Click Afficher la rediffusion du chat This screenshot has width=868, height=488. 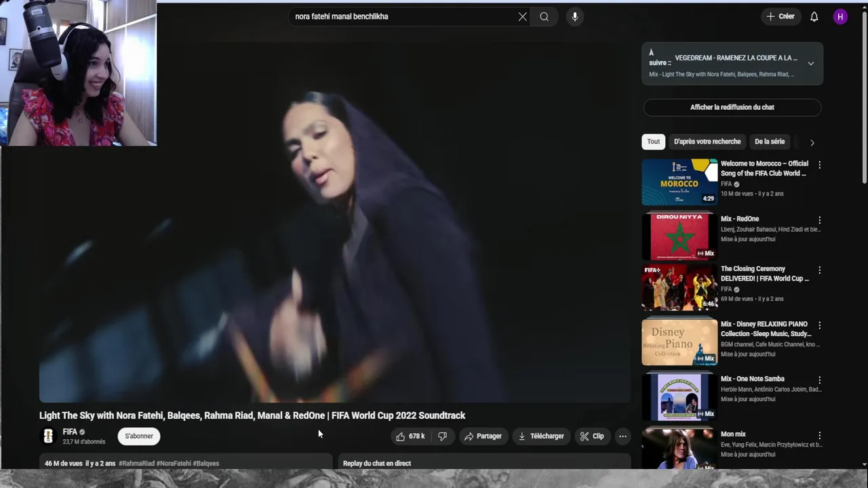pyautogui.click(x=732, y=107)
